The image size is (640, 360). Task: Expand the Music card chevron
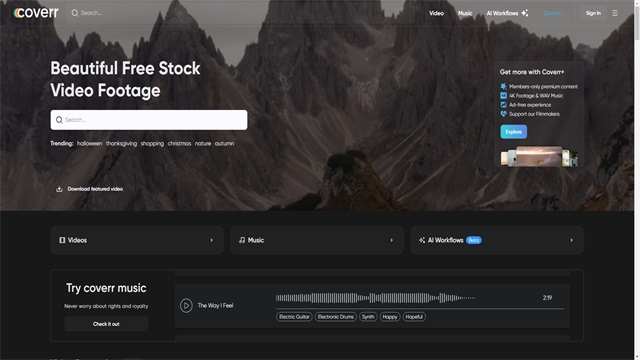[x=391, y=240]
